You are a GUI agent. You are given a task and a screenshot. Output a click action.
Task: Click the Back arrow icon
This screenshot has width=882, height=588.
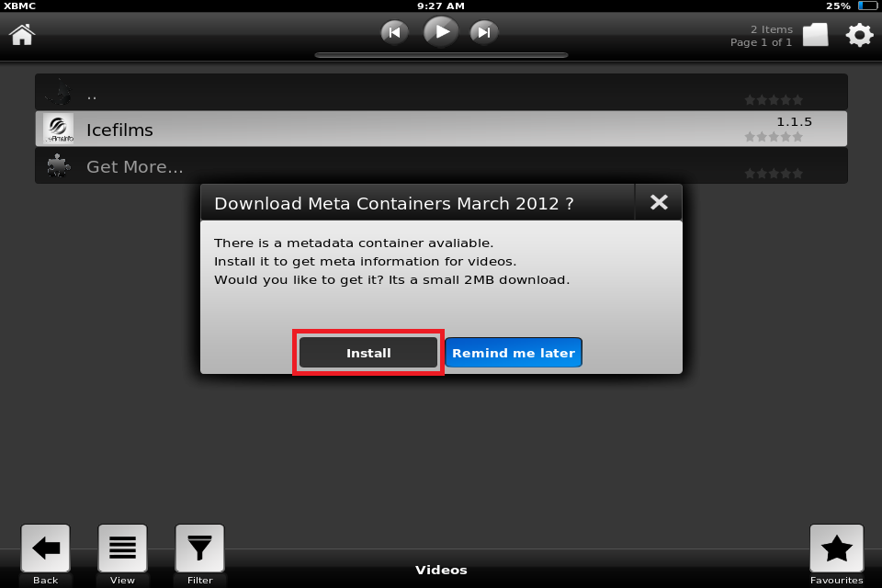(46, 548)
